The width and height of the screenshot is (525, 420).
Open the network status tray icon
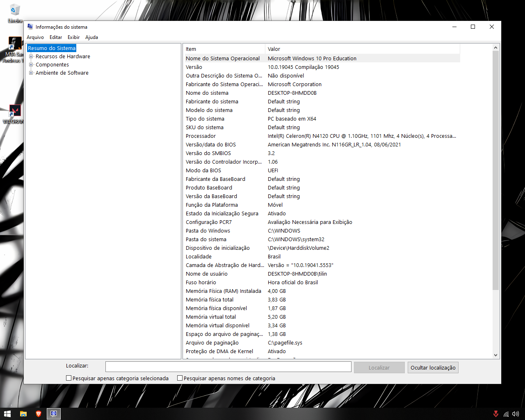[x=506, y=414]
